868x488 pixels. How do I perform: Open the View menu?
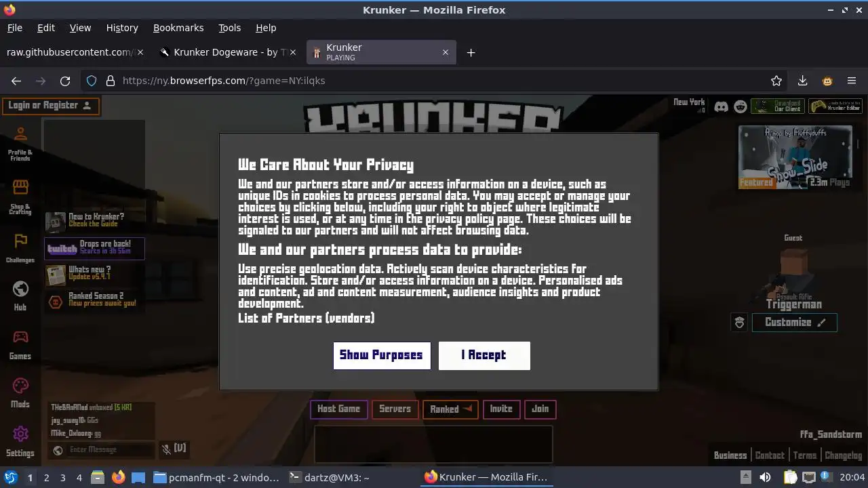[80, 28]
